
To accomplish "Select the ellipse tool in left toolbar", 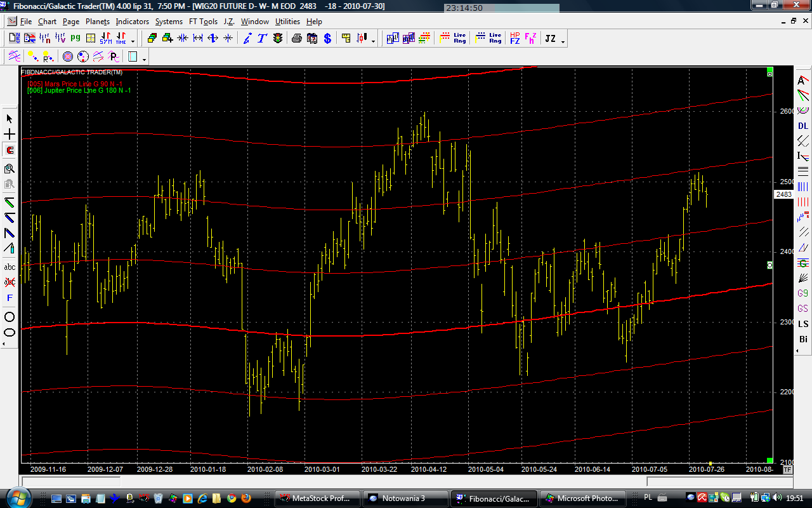I will coord(10,333).
